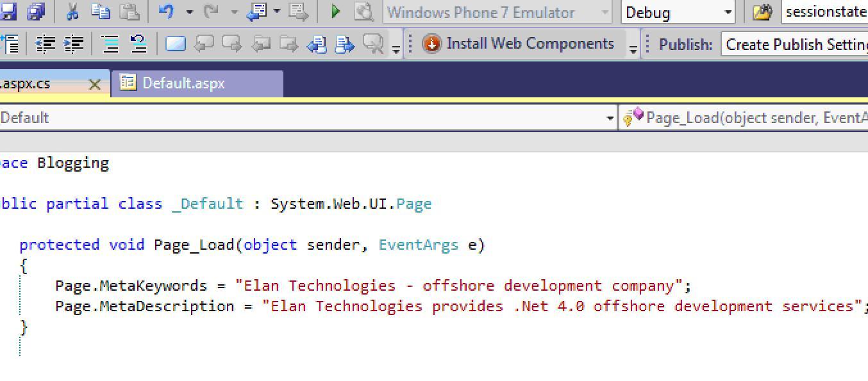Open the Undo history dropdown arrow
The image size is (868, 381).
pos(189,12)
